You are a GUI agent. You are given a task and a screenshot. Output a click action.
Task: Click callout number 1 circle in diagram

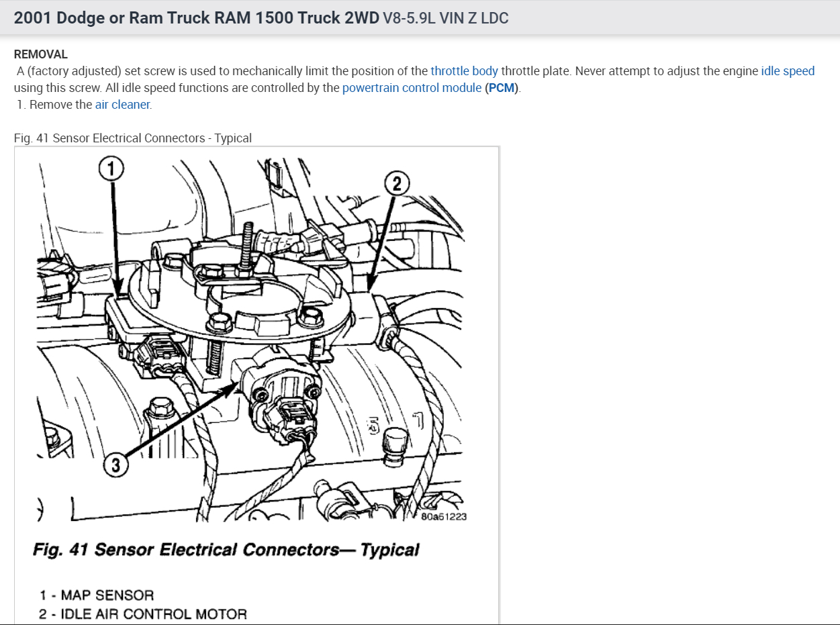click(x=112, y=169)
